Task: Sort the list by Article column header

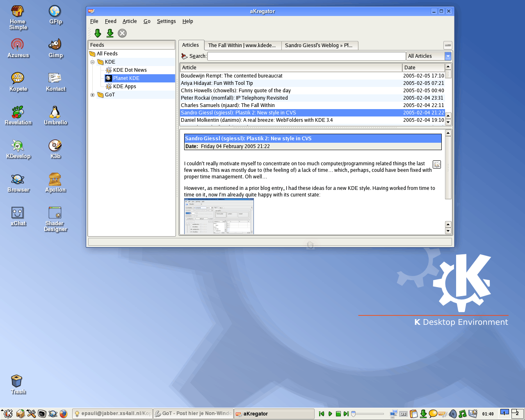Action: pyautogui.click(x=291, y=68)
